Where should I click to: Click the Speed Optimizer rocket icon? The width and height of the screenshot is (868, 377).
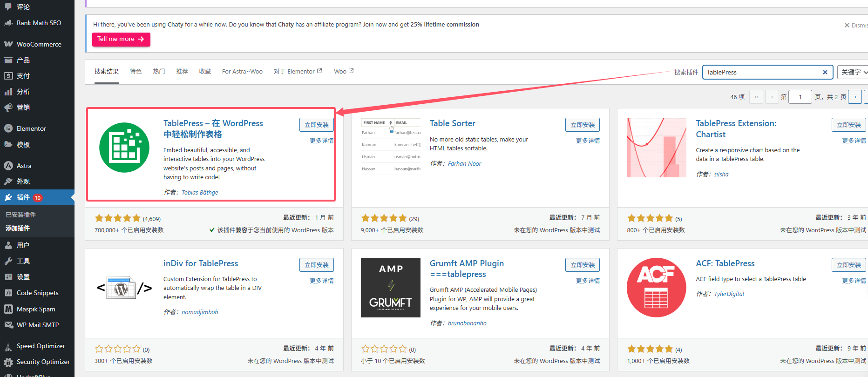(x=8, y=346)
